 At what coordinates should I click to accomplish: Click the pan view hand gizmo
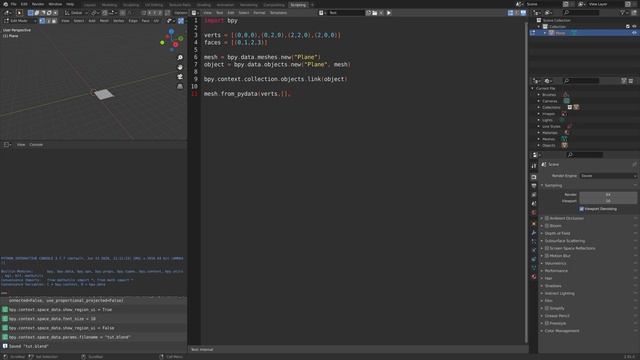click(180, 67)
